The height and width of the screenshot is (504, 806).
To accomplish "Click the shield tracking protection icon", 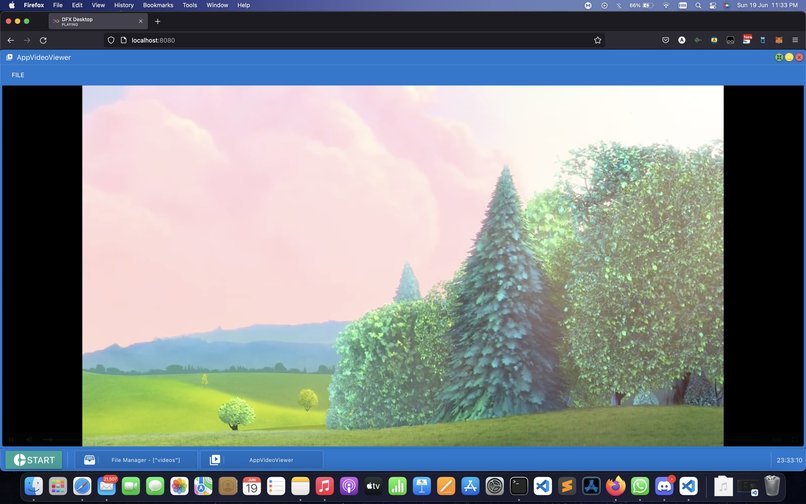I will tap(111, 40).
